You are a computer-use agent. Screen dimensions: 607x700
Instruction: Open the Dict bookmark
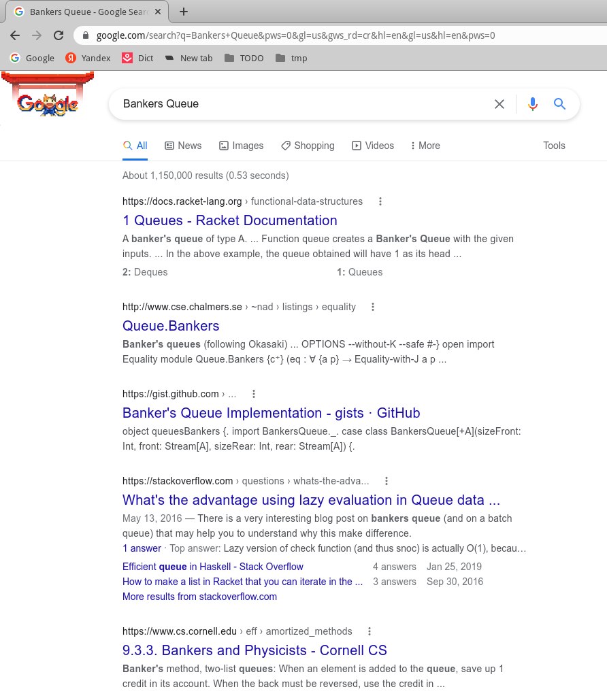137,58
